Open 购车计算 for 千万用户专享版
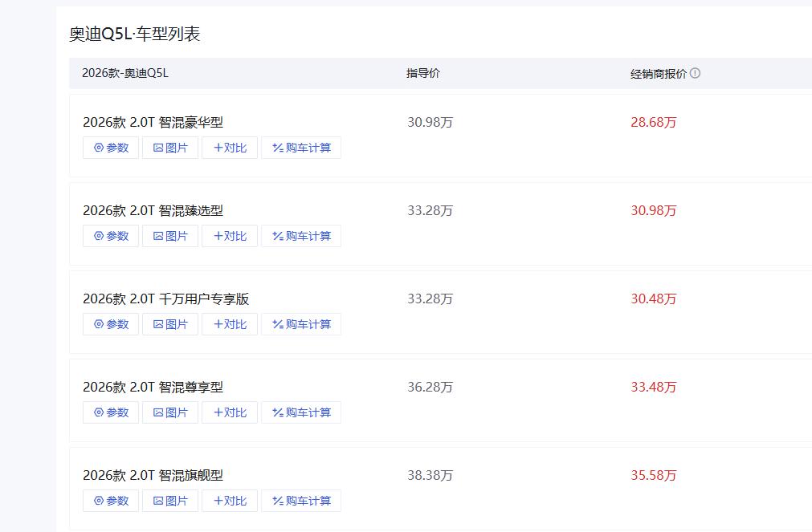Image resolution: width=812 pixels, height=532 pixels. point(301,324)
